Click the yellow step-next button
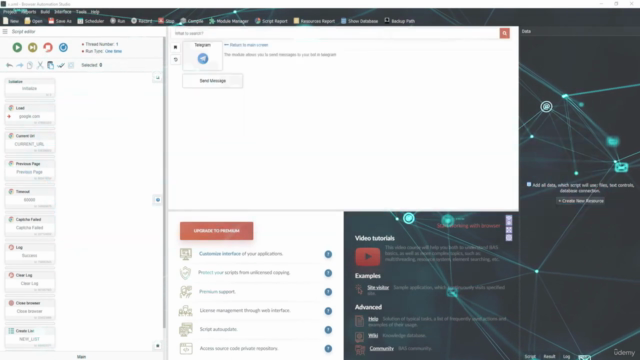 [x=33, y=47]
